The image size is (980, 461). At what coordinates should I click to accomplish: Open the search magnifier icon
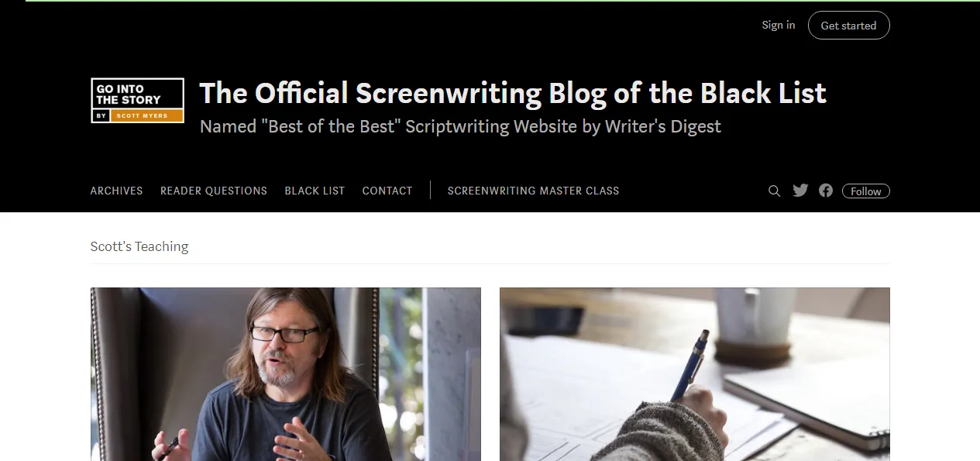[x=774, y=191]
